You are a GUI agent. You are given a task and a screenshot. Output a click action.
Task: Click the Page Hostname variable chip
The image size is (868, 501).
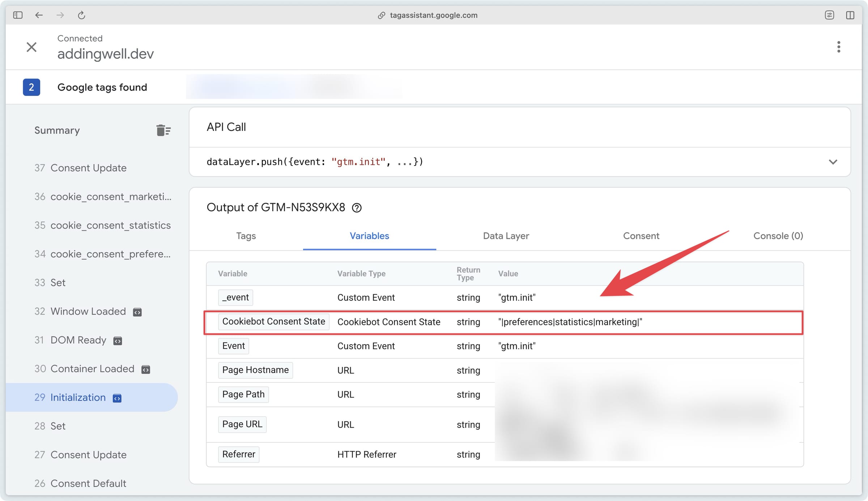coord(255,370)
